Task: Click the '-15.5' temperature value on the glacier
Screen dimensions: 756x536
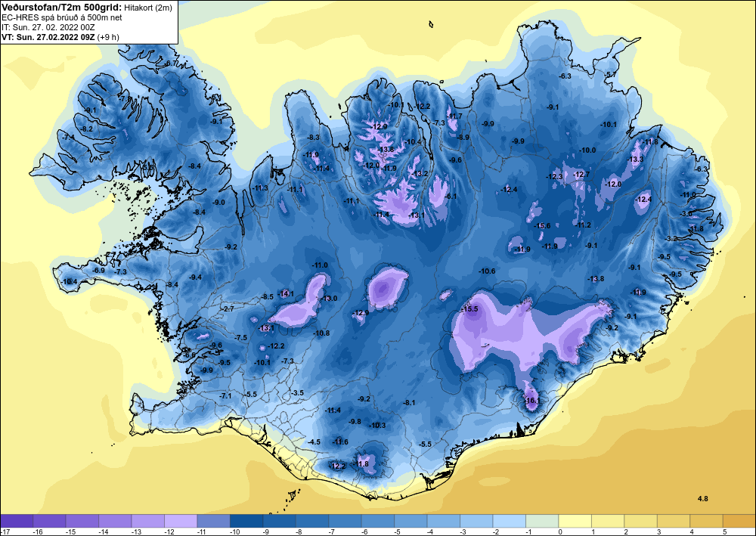Action: click(x=469, y=309)
